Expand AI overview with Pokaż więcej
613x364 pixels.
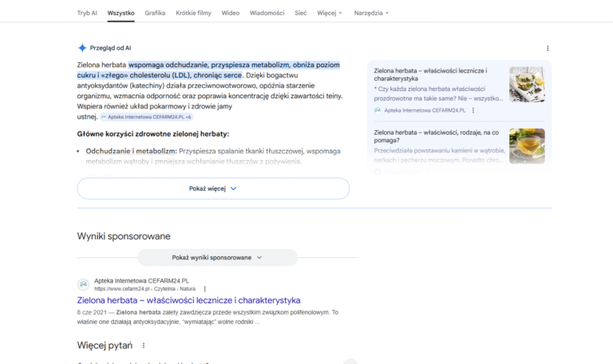[x=213, y=188]
